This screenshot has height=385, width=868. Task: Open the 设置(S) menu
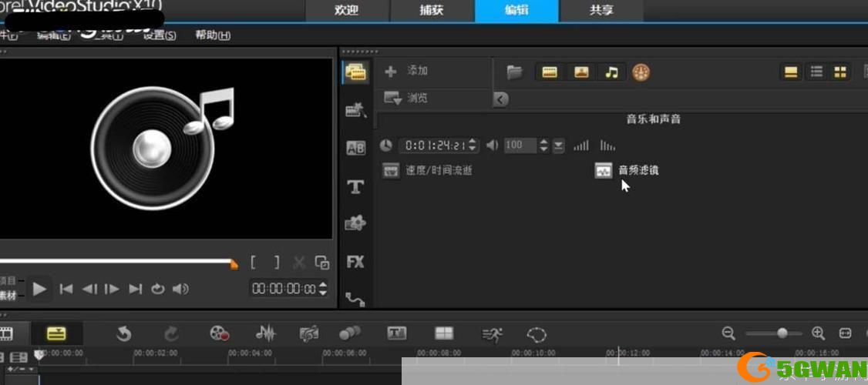(x=160, y=35)
